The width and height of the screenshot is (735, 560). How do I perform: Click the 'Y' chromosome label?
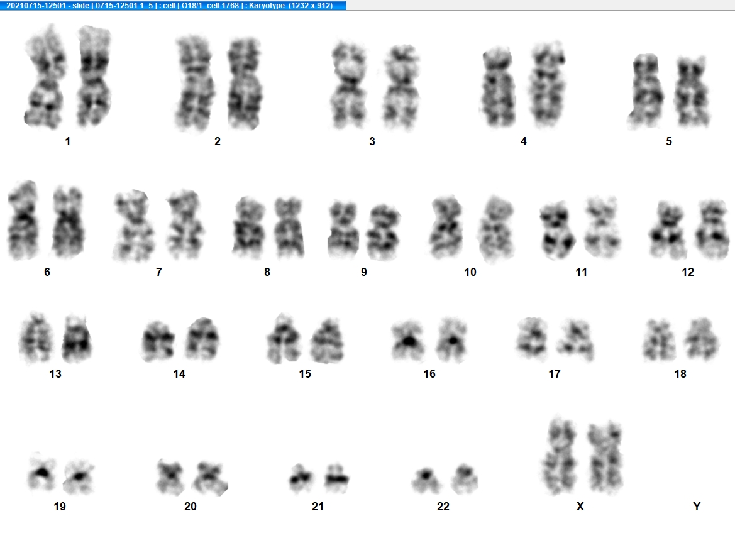point(697,506)
